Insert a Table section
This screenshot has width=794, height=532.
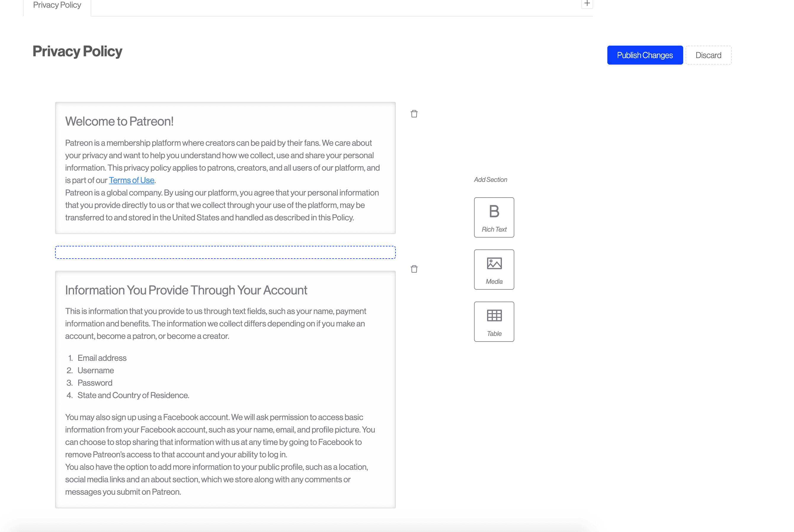[x=494, y=321]
